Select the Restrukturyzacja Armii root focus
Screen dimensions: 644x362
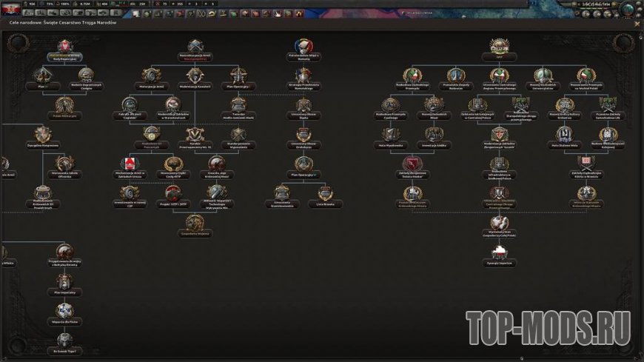tap(195, 46)
